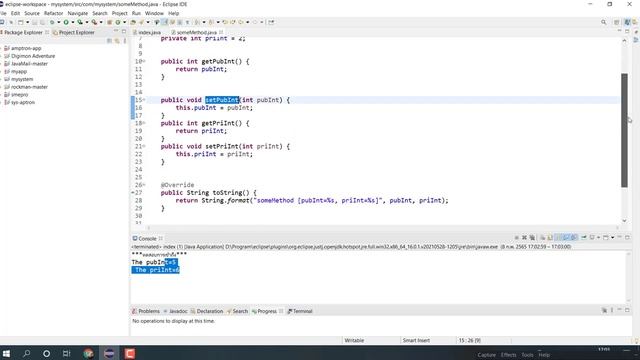Screen dimensions: 640x360
Task: Click the New Java Class icon
Action: pos(118,22)
